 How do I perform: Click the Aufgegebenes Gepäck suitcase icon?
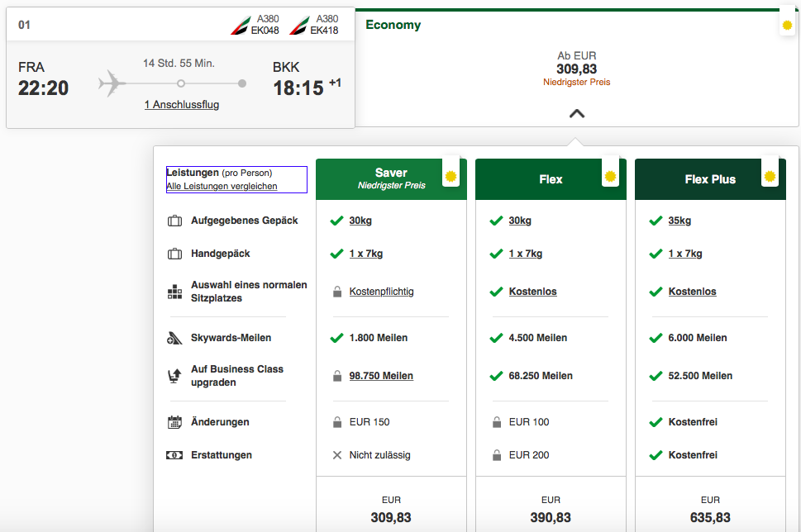(174, 221)
